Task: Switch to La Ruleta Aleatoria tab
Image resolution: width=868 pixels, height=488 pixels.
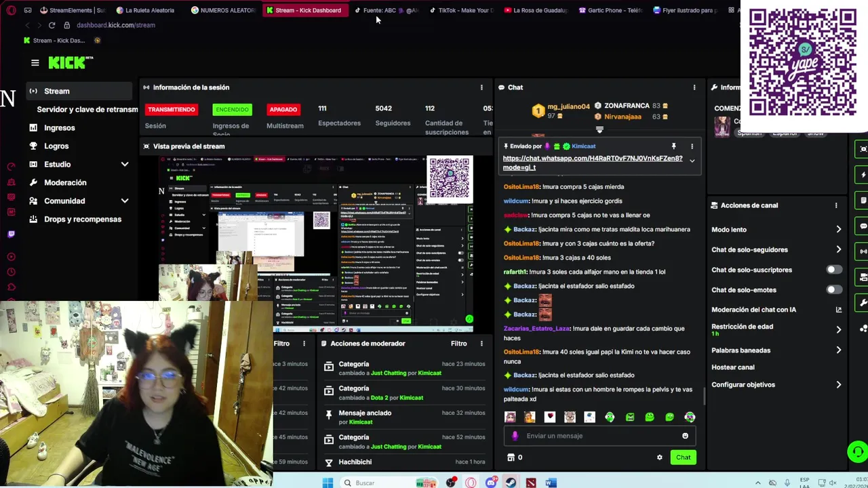Action: pyautogui.click(x=146, y=10)
